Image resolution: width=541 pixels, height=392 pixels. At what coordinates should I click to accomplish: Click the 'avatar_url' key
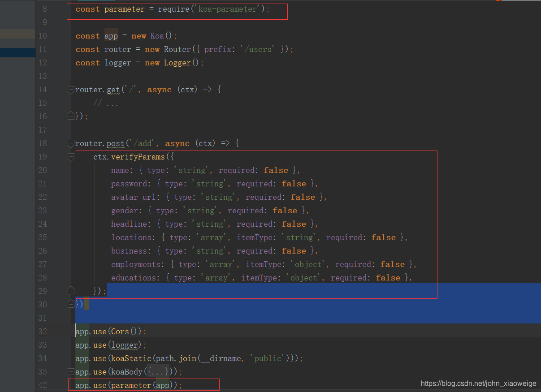pos(134,197)
